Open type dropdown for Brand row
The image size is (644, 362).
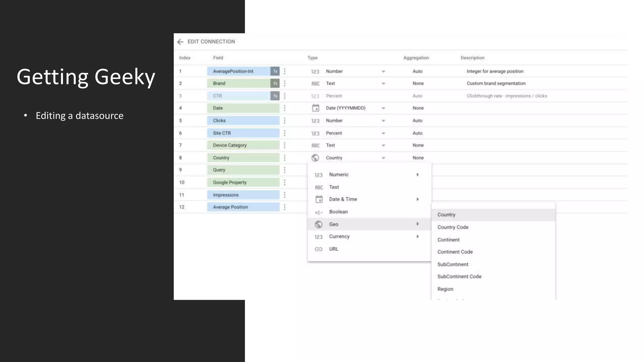pyautogui.click(x=383, y=84)
